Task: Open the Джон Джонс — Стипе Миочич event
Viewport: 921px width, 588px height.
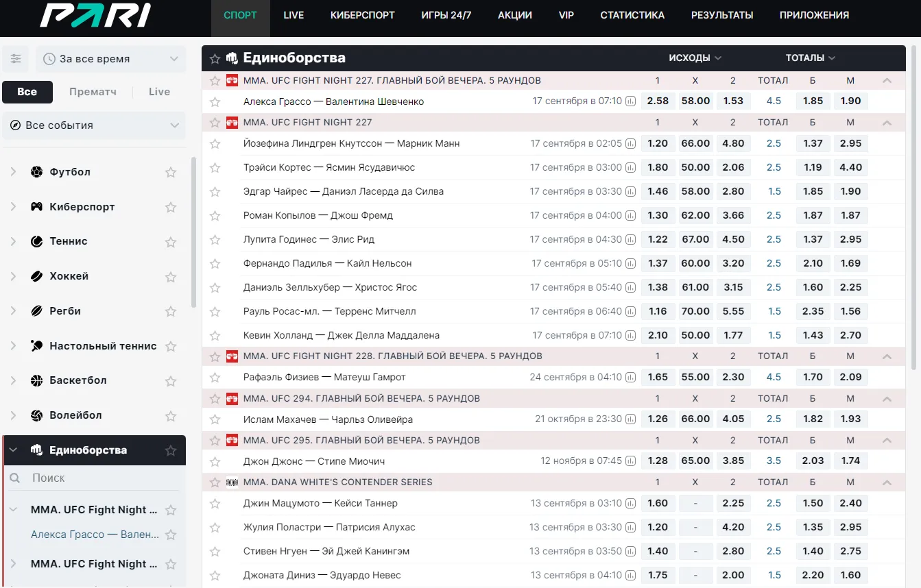Action: pyautogui.click(x=314, y=461)
